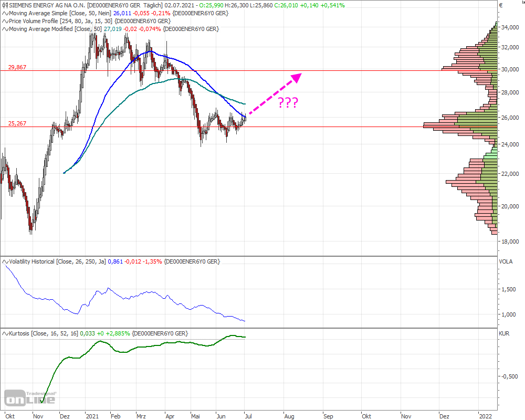This screenshot has height=420, width=525.
Task: Click the Mrz label on time axis
Action: click(x=141, y=416)
